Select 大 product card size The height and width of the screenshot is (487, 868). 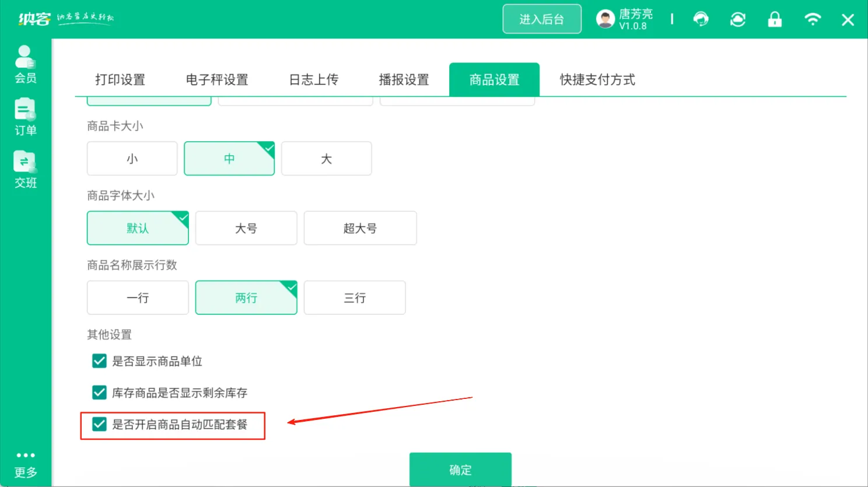point(326,159)
